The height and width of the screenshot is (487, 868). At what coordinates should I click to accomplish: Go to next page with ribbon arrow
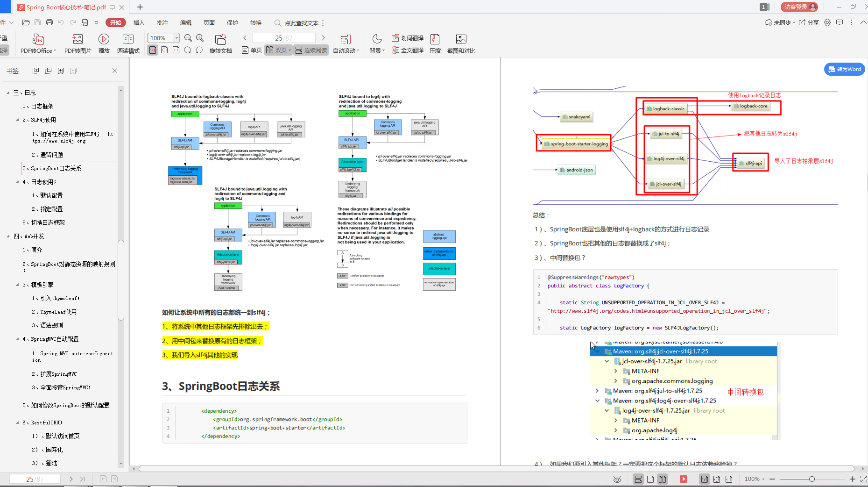point(323,38)
